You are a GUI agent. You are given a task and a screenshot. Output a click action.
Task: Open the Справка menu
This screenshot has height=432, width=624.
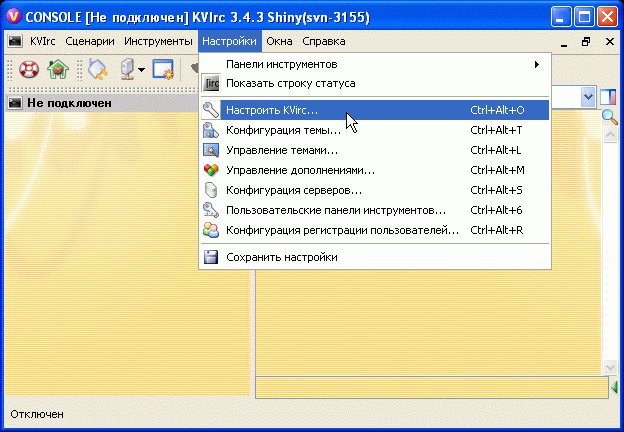[x=324, y=41]
